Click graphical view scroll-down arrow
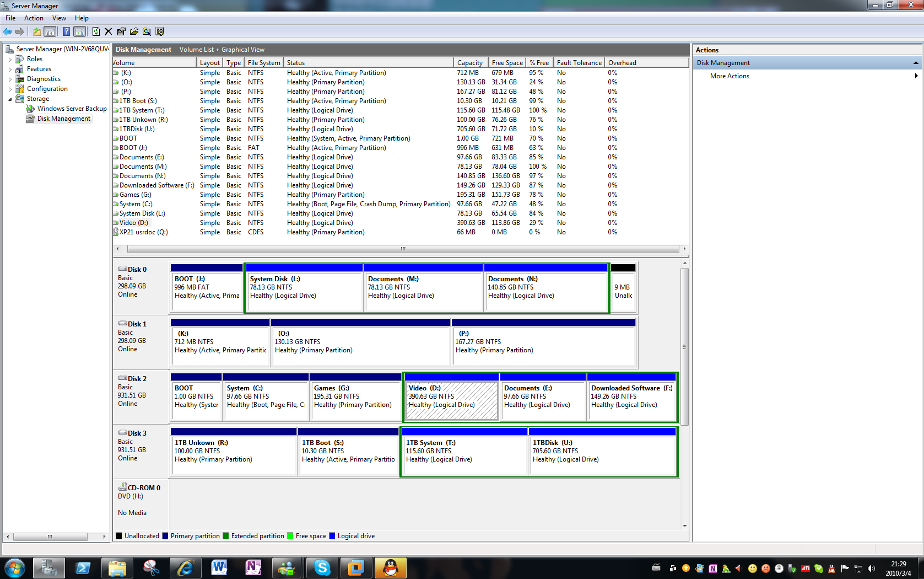The image size is (924, 579). click(685, 526)
